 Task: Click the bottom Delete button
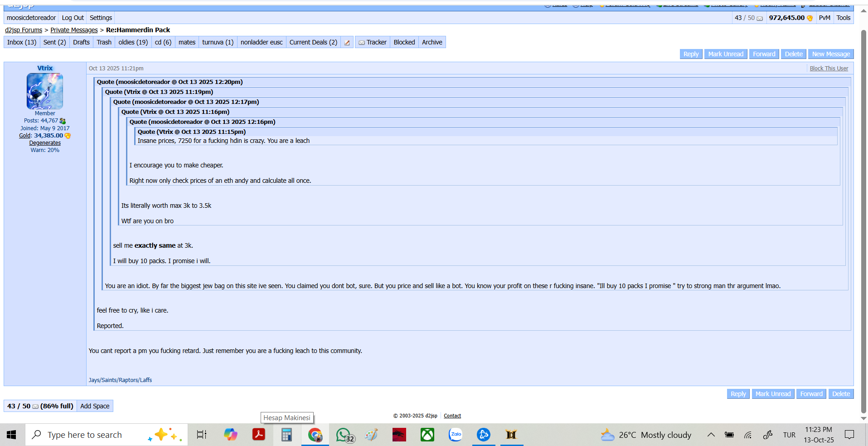tap(841, 394)
